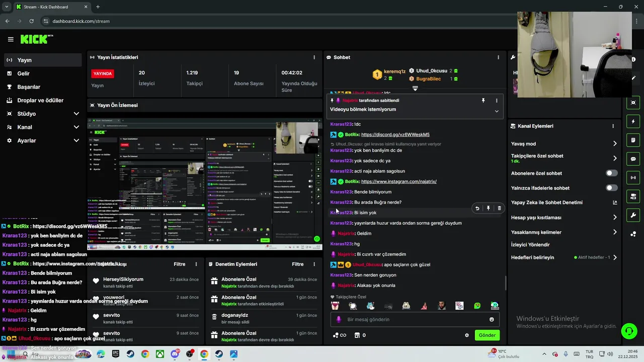Click the broadcast signal icon in right toolbar
644x362 pixels.
click(x=633, y=177)
